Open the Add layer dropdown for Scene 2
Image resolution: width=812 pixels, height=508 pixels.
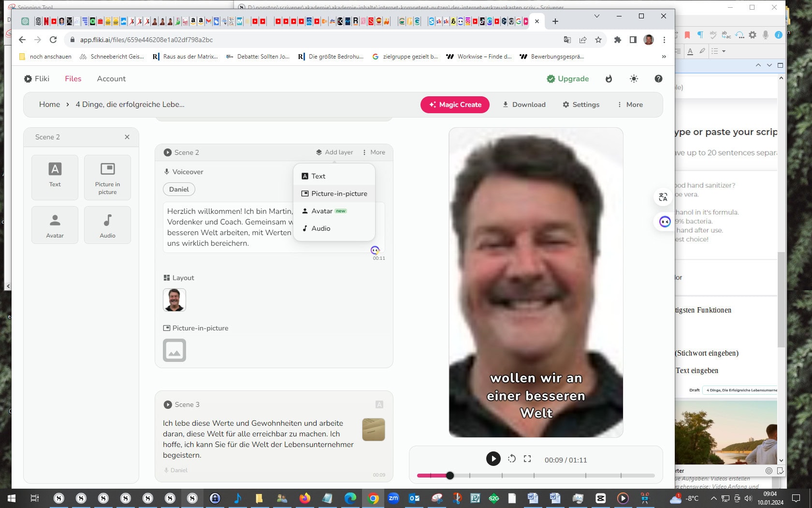tap(334, 152)
